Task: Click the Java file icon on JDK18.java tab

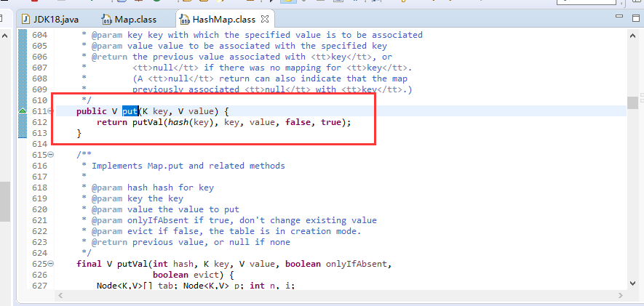Action: coord(26,20)
